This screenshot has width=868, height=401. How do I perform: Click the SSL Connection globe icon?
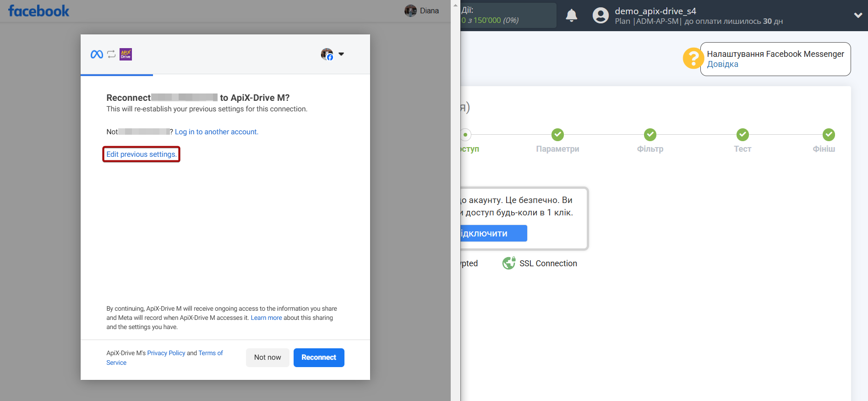(x=509, y=263)
